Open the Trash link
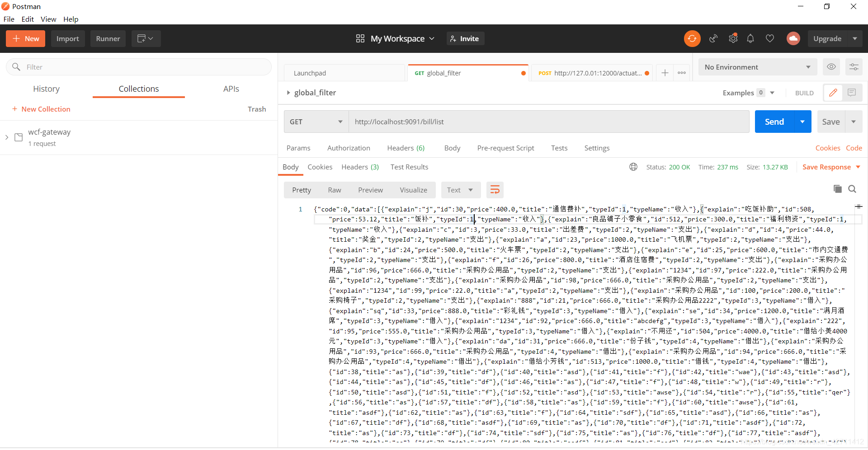The image size is (868, 450). 257,109
